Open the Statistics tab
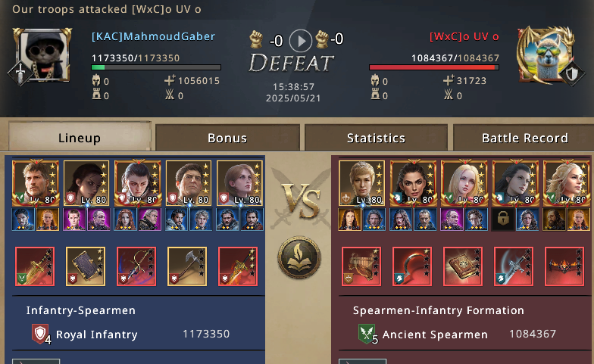The image size is (594, 364). coord(376,138)
